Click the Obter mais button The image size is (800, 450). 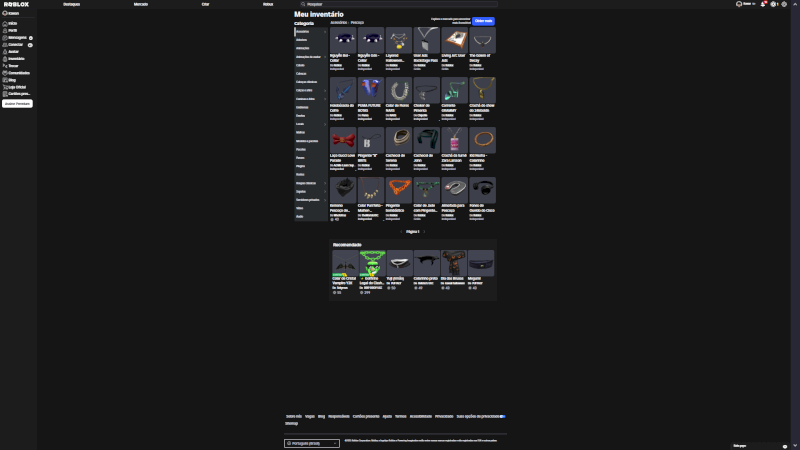(x=483, y=21)
